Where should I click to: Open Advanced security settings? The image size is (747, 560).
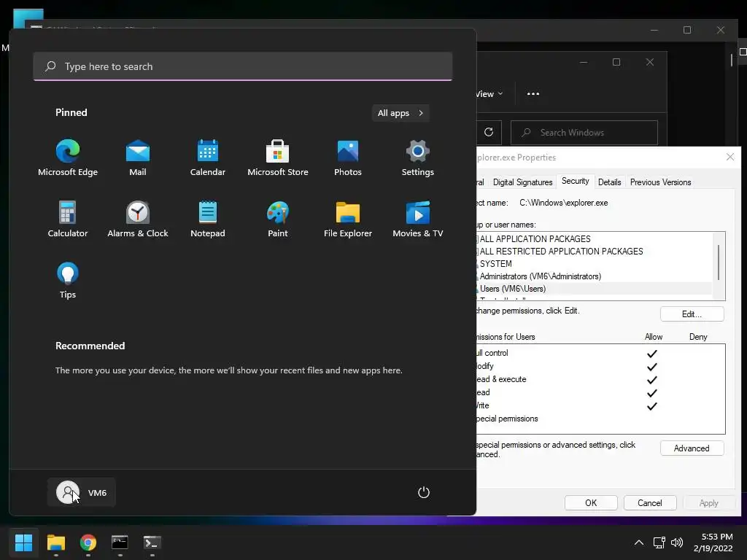692,448
